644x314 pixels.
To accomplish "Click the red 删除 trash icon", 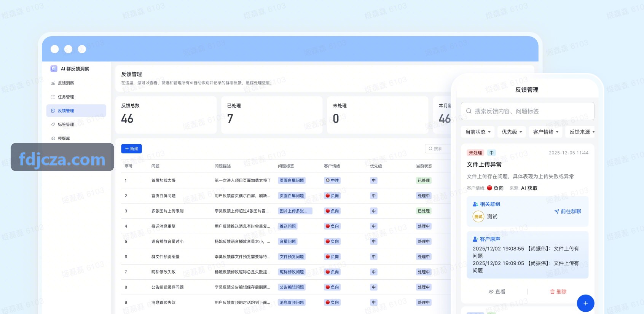I will (552, 292).
